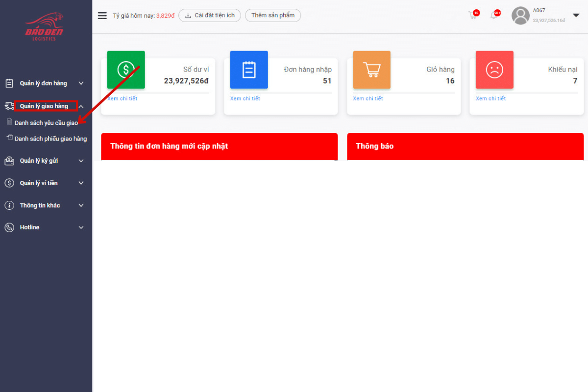Open the A067 account dropdown arrow
Screen dimensions: 588x392
[576, 15]
